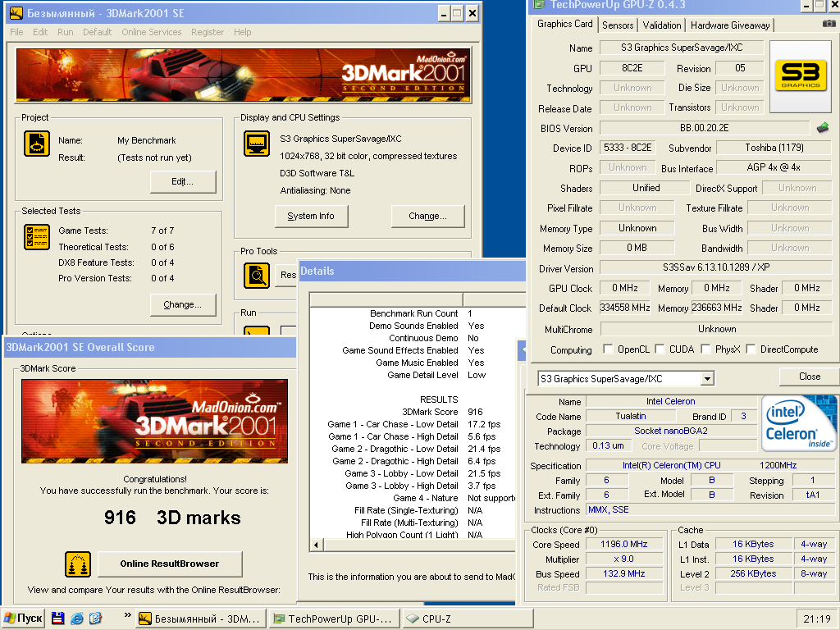
Task: Click the partial Res button in Pro Tools
Action: 288,275
